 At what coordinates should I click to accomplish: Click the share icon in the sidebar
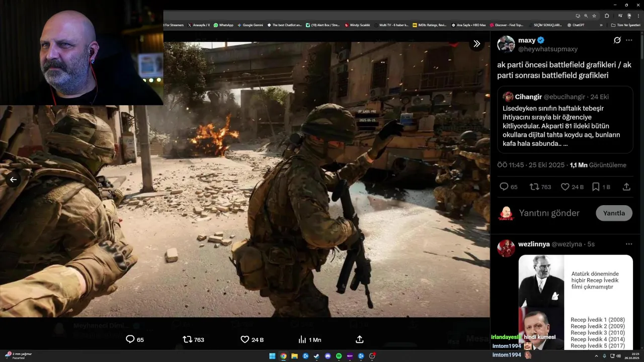[x=626, y=187]
